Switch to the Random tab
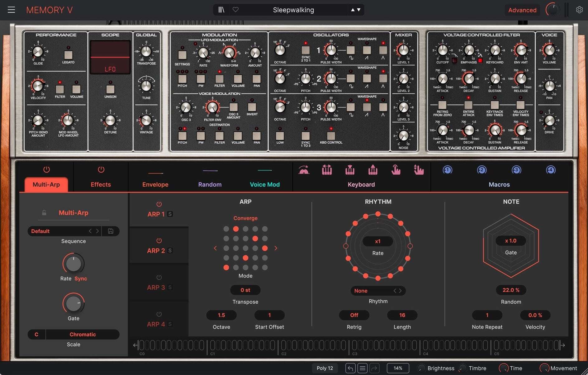Screen dimensions: 588x375 210,184
